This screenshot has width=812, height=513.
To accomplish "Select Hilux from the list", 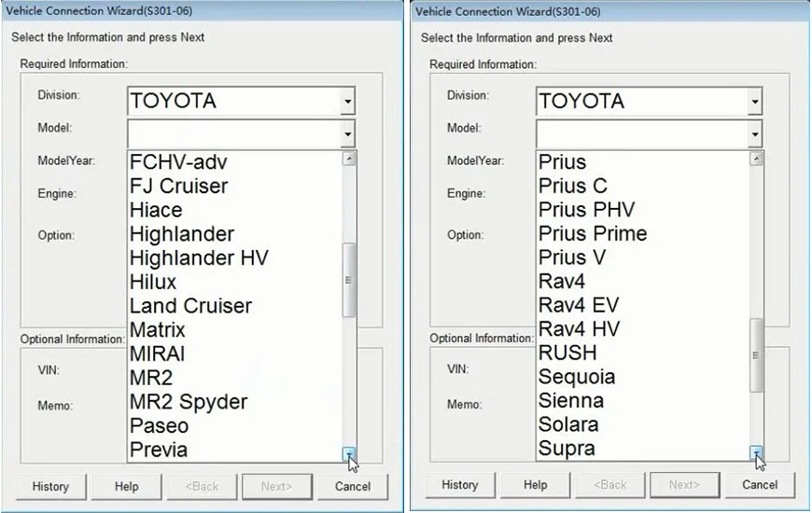I will [x=234, y=282].
